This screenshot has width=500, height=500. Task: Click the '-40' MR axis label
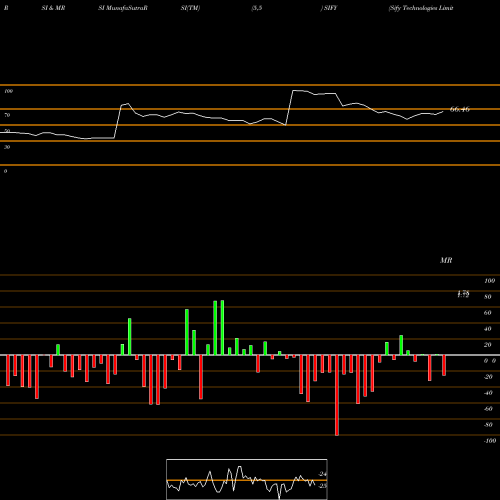pyautogui.click(x=488, y=393)
